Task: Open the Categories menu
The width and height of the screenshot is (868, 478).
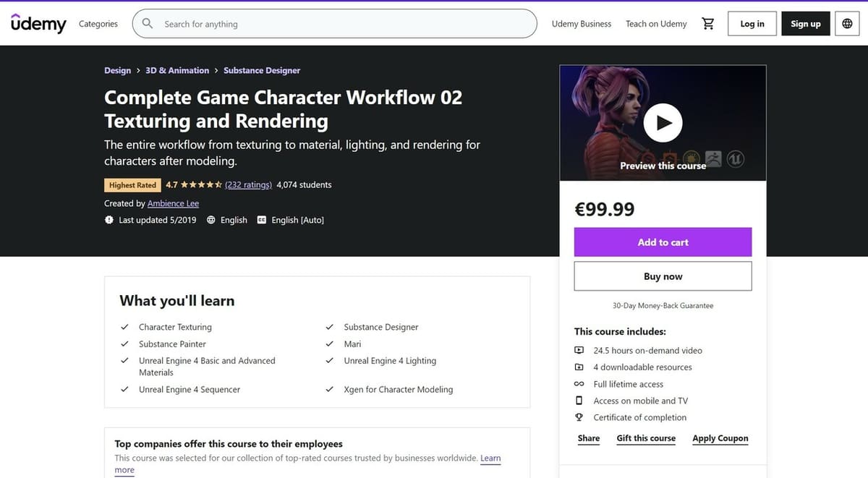Action: (98, 24)
